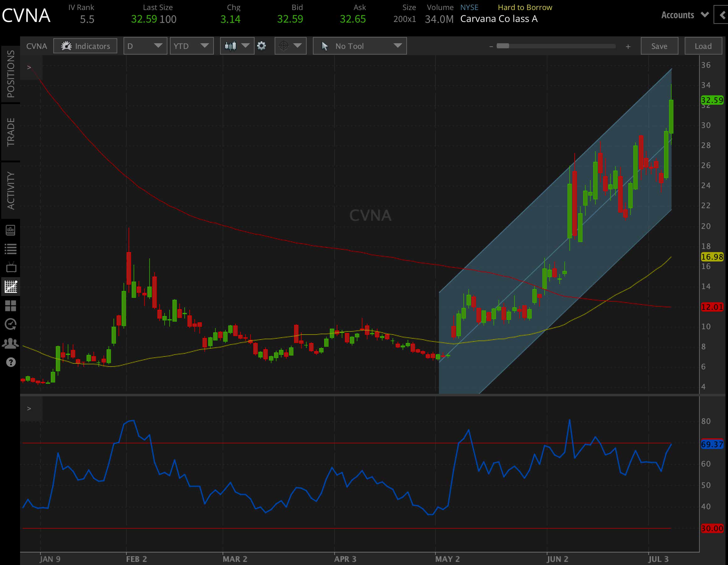Open chart settings gear
Viewport: 728px width, 565px height.
262,46
